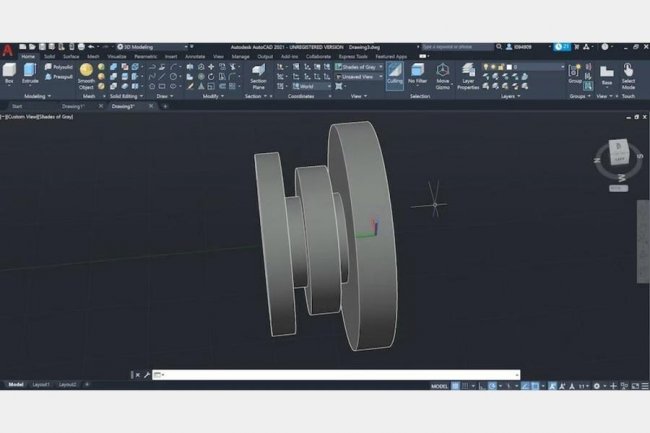Open the Unsaved View dropdown

point(359,77)
